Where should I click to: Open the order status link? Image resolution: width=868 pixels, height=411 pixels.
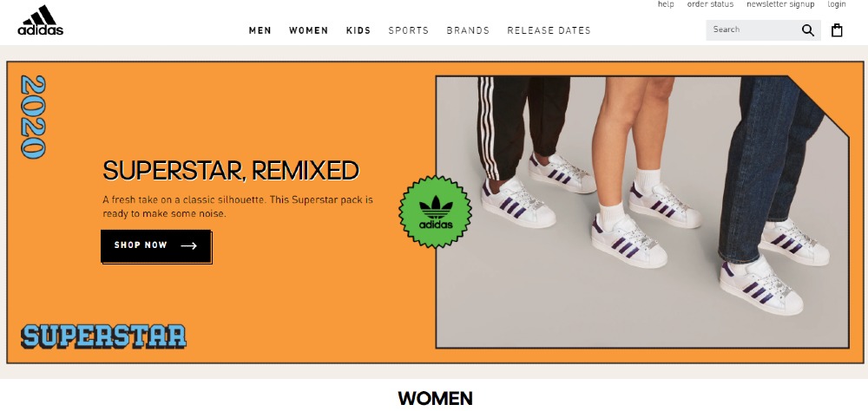click(710, 4)
